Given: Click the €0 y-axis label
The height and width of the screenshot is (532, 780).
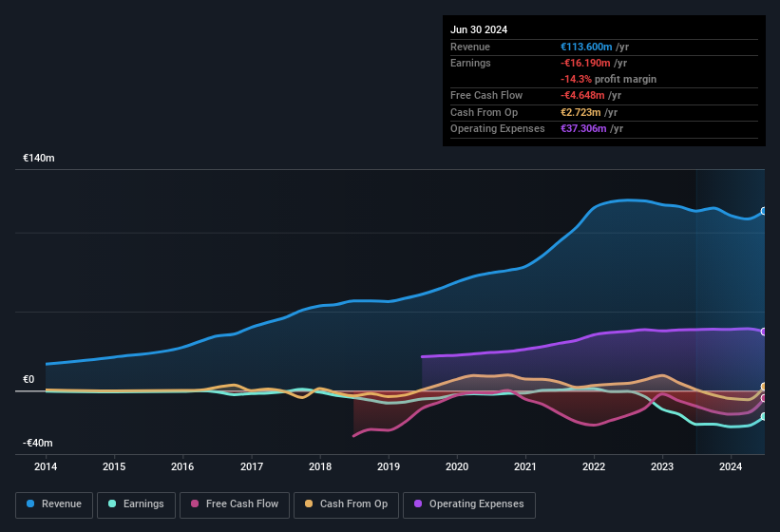Looking at the screenshot, I should click(x=29, y=379).
